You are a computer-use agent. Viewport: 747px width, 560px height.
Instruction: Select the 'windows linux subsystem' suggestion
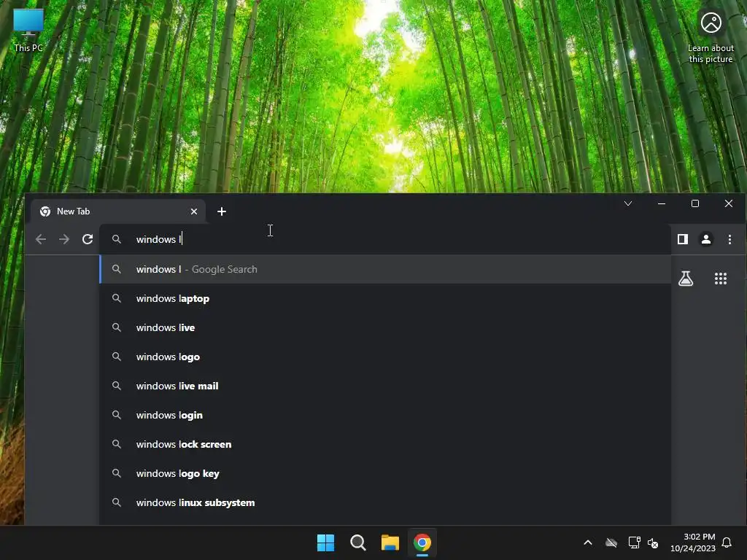385,502
